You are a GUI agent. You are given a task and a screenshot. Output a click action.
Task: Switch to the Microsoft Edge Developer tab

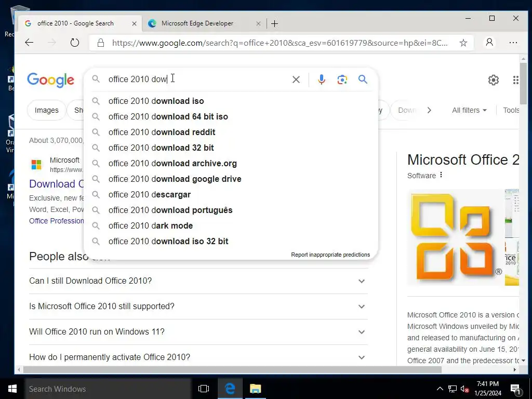[x=205, y=23]
